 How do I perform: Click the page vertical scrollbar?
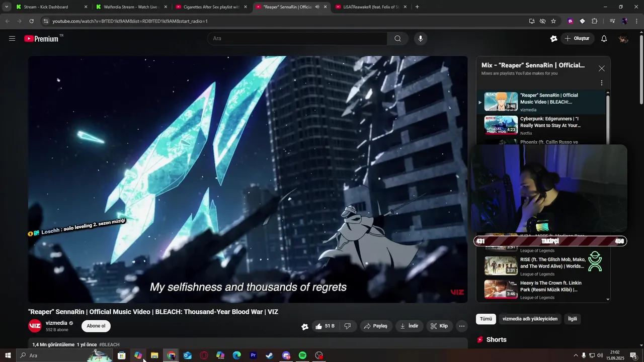coord(641,70)
